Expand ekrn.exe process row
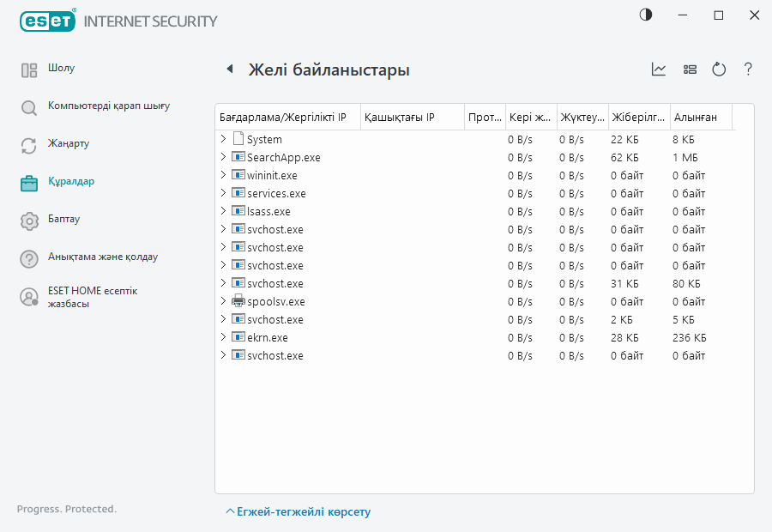 (x=224, y=337)
